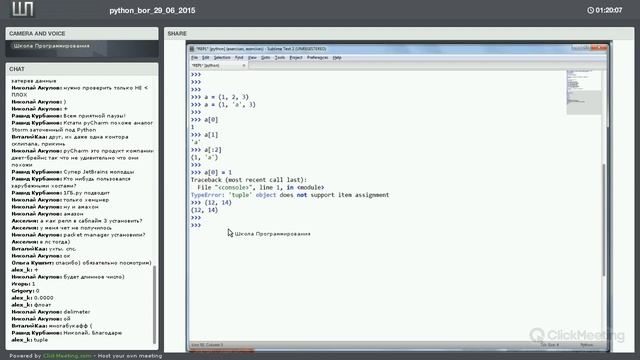640x360 pixels.
Task: Click the TypeError tuple assignment error line
Action: [x=290, y=195]
